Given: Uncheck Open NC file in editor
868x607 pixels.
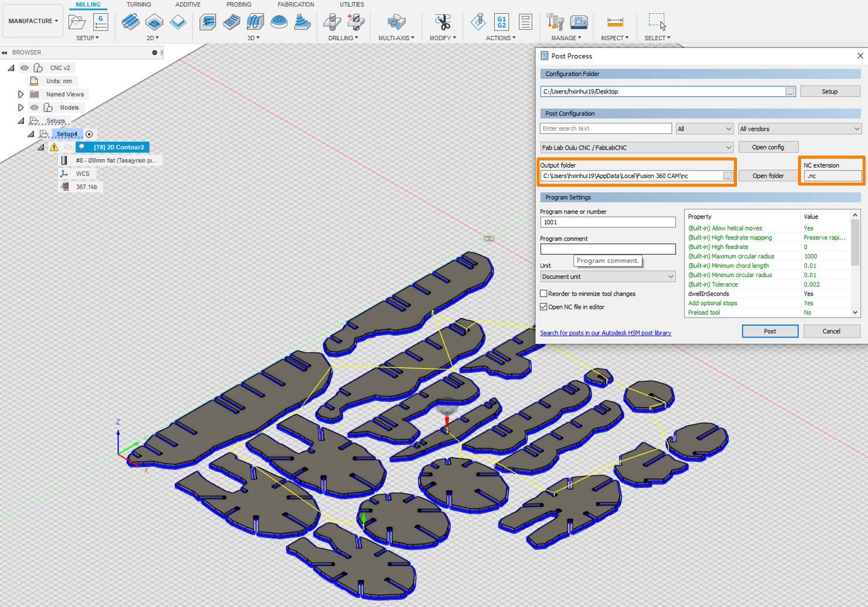Looking at the screenshot, I should (543, 307).
